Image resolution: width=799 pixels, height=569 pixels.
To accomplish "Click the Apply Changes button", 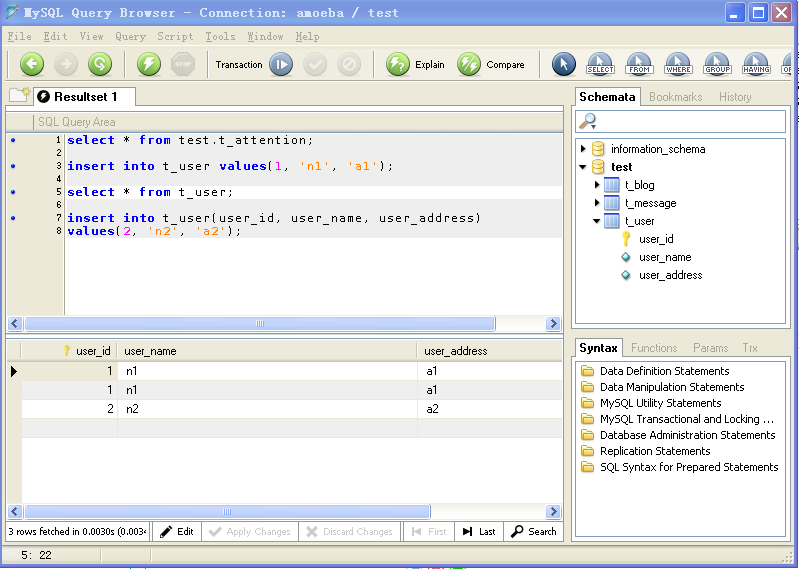I will [250, 532].
